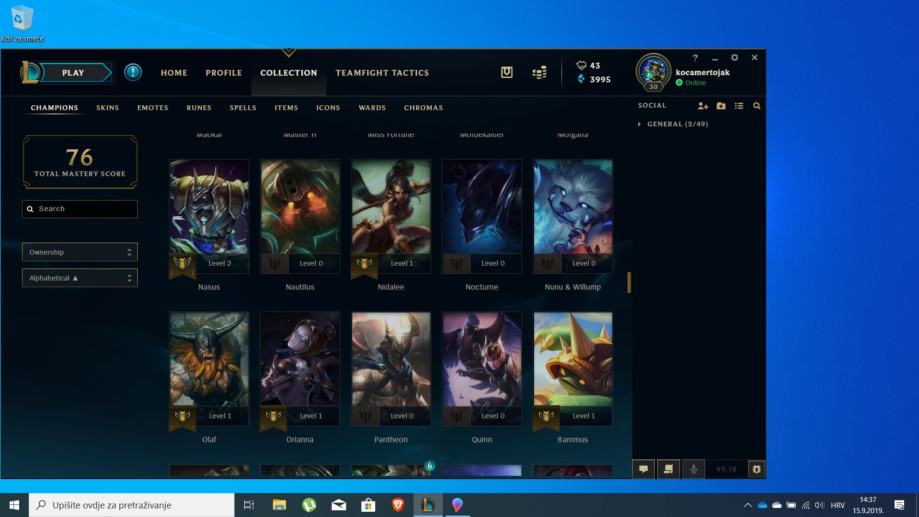Click the PLAY button
The height and width of the screenshot is (517, 919).
pyautogui.click(x=73, y=73)
